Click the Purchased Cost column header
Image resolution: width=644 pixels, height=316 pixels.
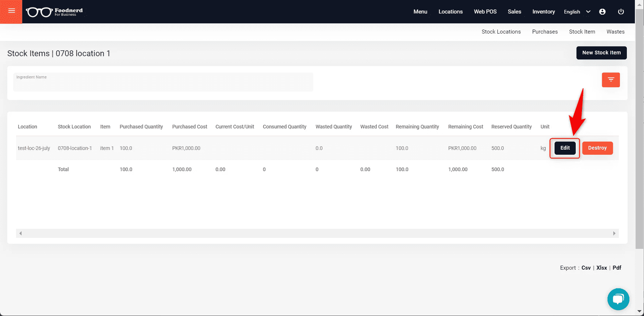click(189, 127)
